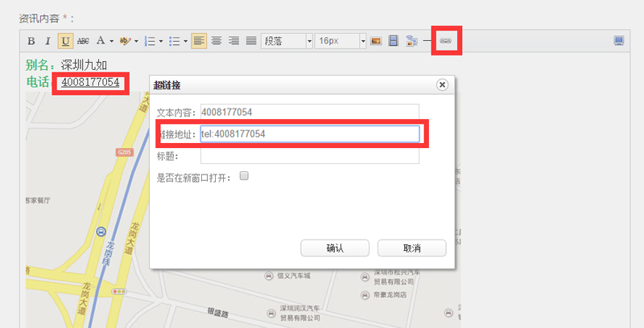Viewport: 644px width, 328px height.
Task: Align text to the left
Action: 199,41
